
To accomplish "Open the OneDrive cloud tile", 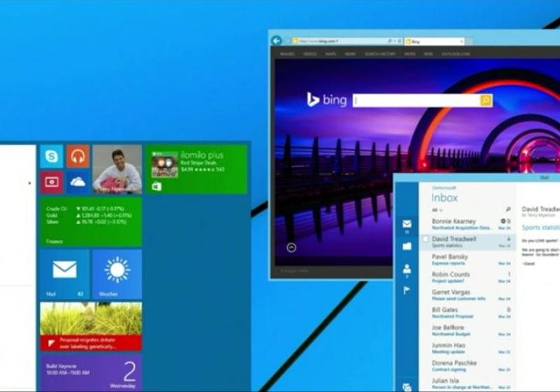I will [x=78, y=182].
